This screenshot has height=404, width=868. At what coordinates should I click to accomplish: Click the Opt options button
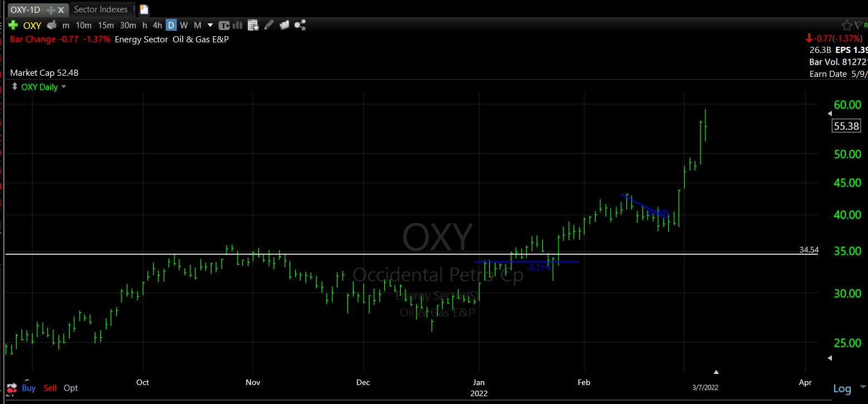click(71, 388)
